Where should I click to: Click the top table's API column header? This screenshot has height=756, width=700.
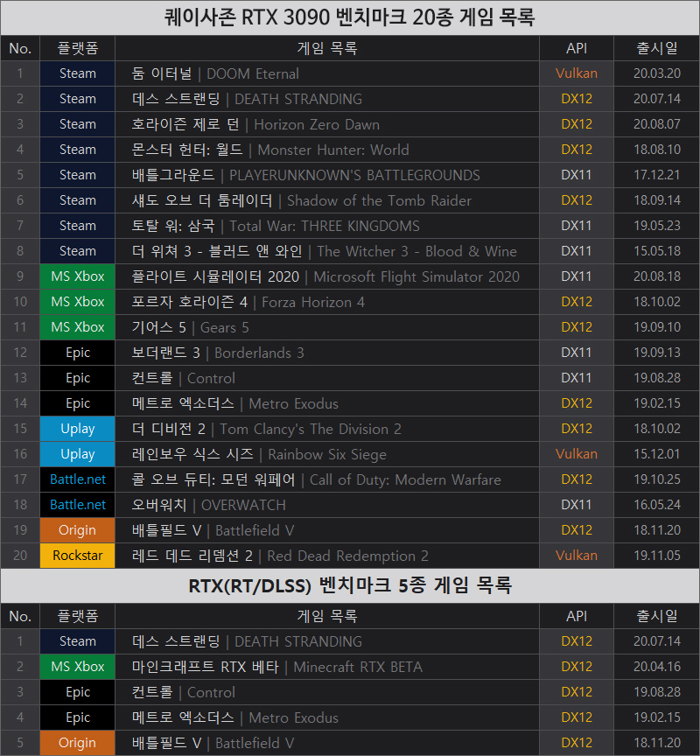[577, 48]
